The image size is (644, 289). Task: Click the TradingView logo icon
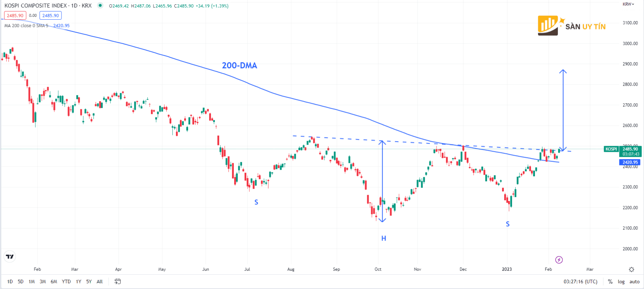click(x=10, y=256)
